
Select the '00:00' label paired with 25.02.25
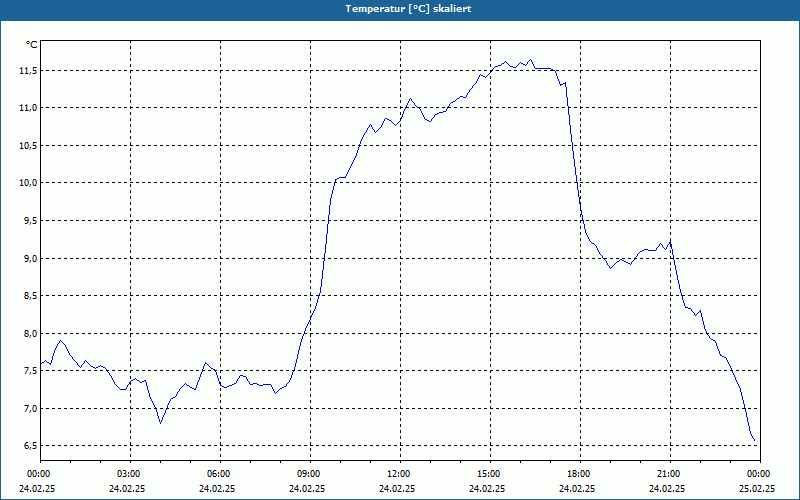pyautogui.click(x=760, y=474)
